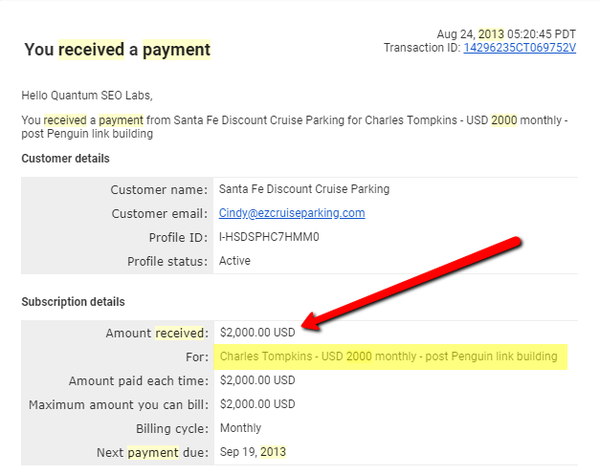Click the 'Subscription details' section heading
Image resolution: width=600 pixels, height=475 pixels.
pos(73,302)
